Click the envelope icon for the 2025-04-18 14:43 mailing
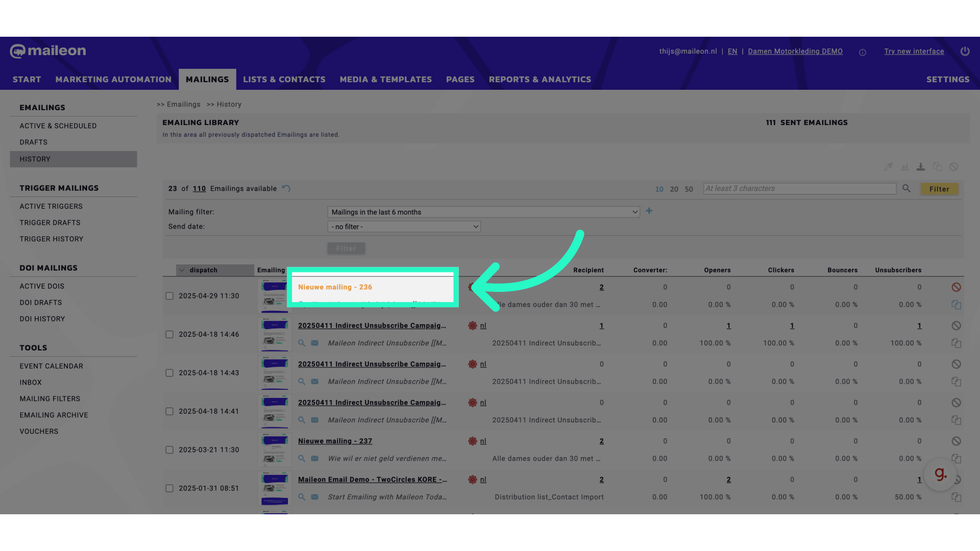The width and height of the screenshot is (980, 551). 315,382
